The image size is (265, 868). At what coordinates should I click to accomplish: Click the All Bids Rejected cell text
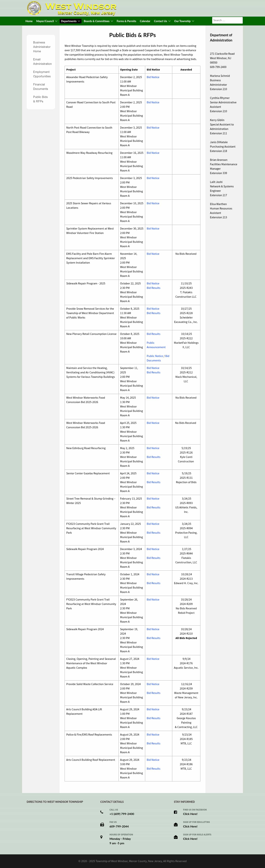click(x=186, y=638)
